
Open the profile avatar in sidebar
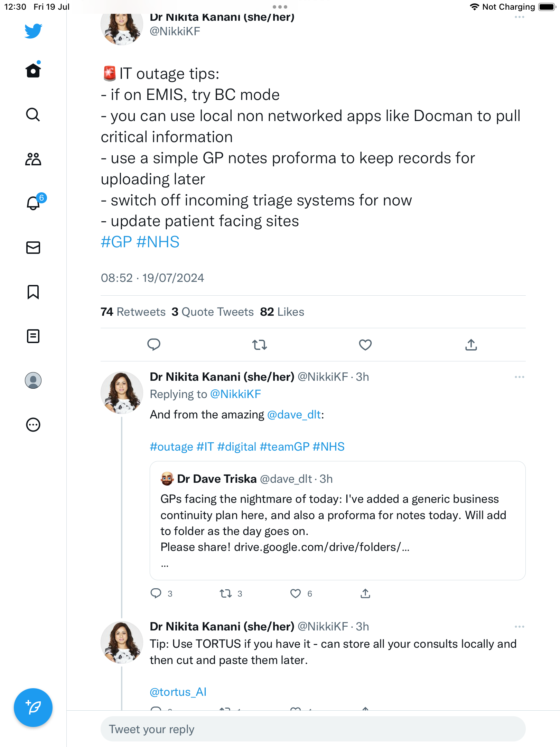(x=33, y=380)
